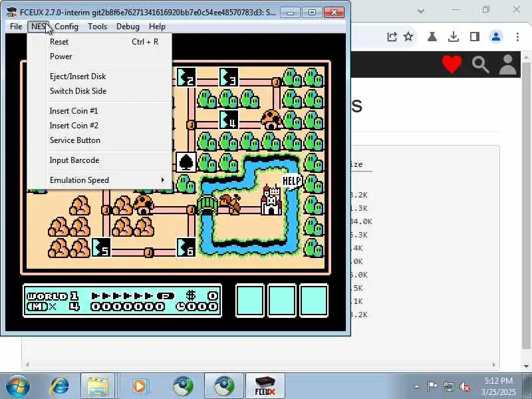Screen dimensions: 532x399
Task: Click the FCEUX taskbar button
Action: pos(265,386)
